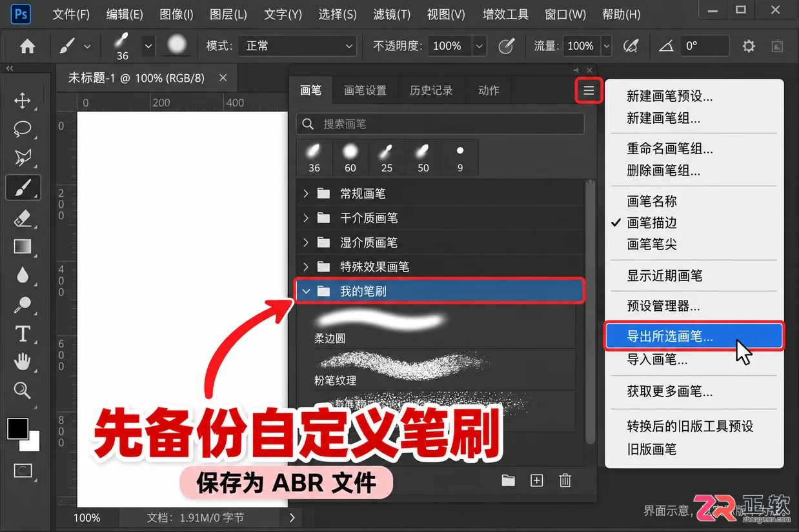The height and width of the screenshot is (532, 799).
Task: Select the 粉笔纹理 brush
Action: [x=436, y=370]
